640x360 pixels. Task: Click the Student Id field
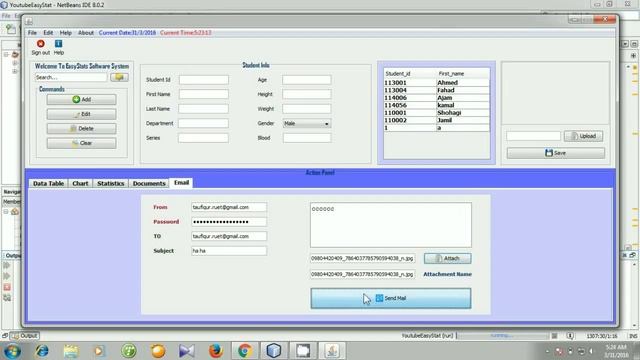(x=204, y=80)
